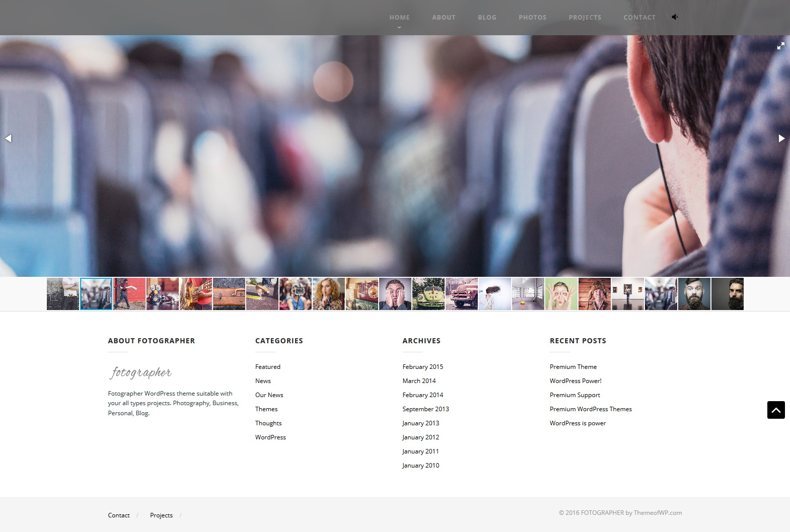790x532 pixels.
Task: Open the Contact page from top menu
Action: click(x=639, y=17)
